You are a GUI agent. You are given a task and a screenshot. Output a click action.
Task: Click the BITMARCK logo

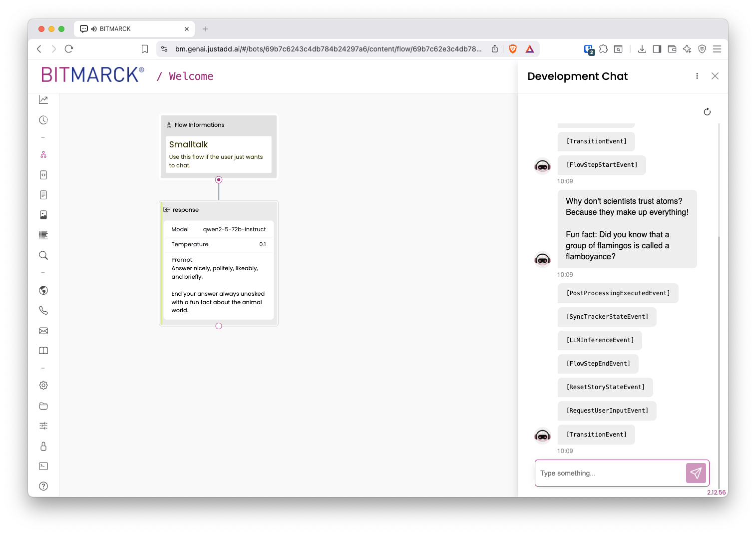pos(92,75)
